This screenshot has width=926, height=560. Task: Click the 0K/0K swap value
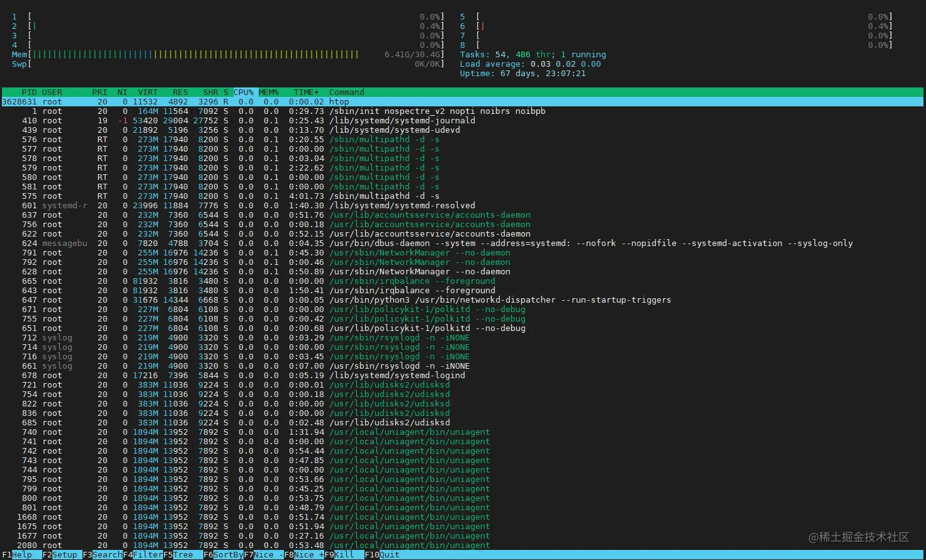tap(427, 64)
